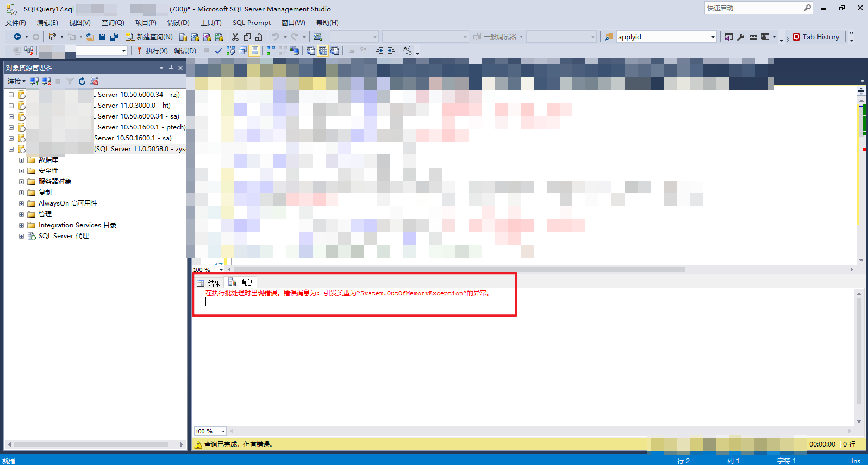The width and height of the screenshot is (868, 465).
Task: Click the change connection icon with red X
Action: click(29, 51)
